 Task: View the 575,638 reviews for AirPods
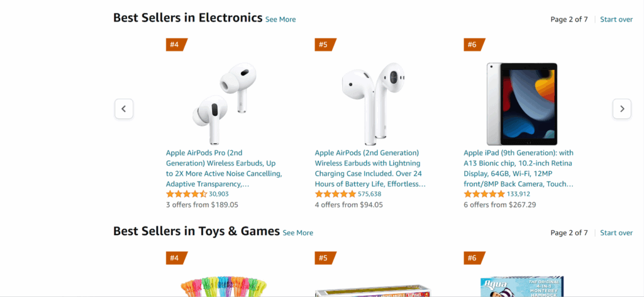pos(369,194)
